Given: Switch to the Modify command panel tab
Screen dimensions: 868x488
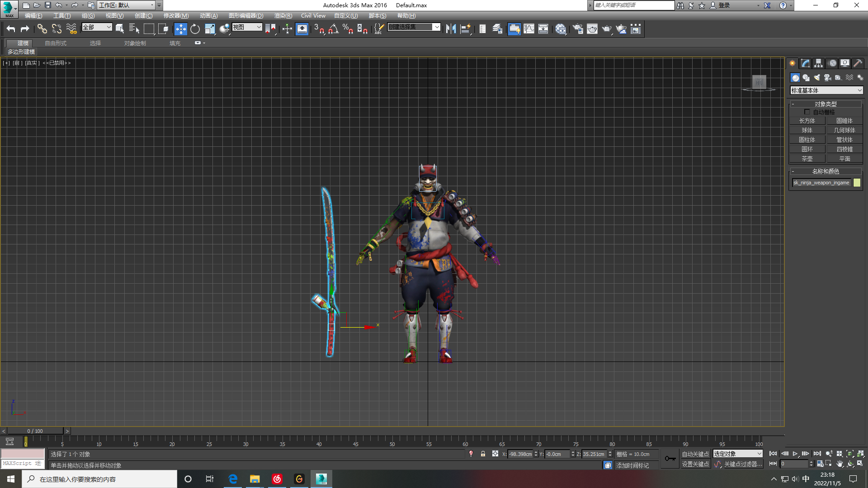Looking at the screenshot, I should coord(805,63).
